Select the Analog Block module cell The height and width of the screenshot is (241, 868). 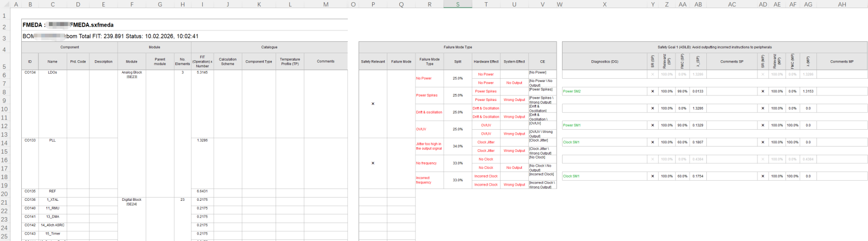132,74
